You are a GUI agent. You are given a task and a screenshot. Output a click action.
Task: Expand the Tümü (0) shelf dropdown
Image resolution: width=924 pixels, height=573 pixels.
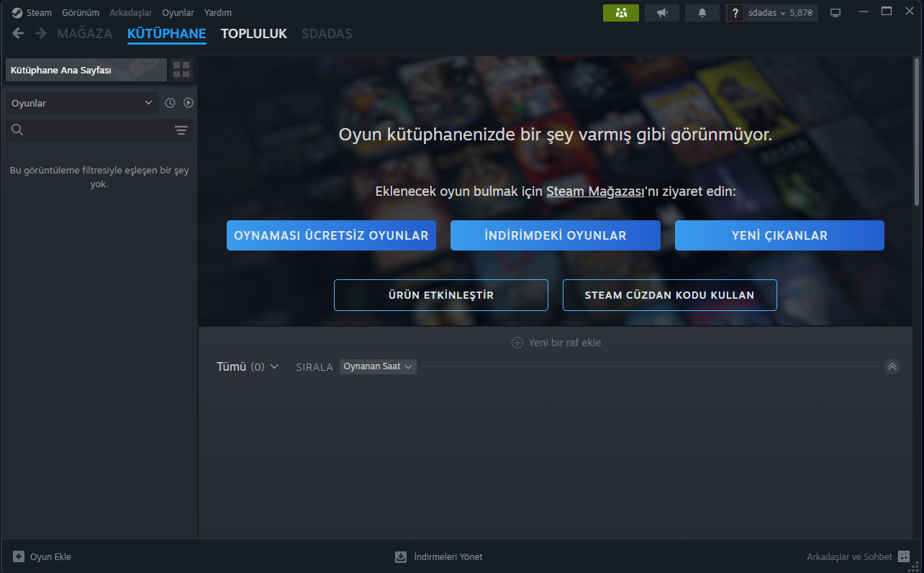pyautogui.click(x=248, y=367)
